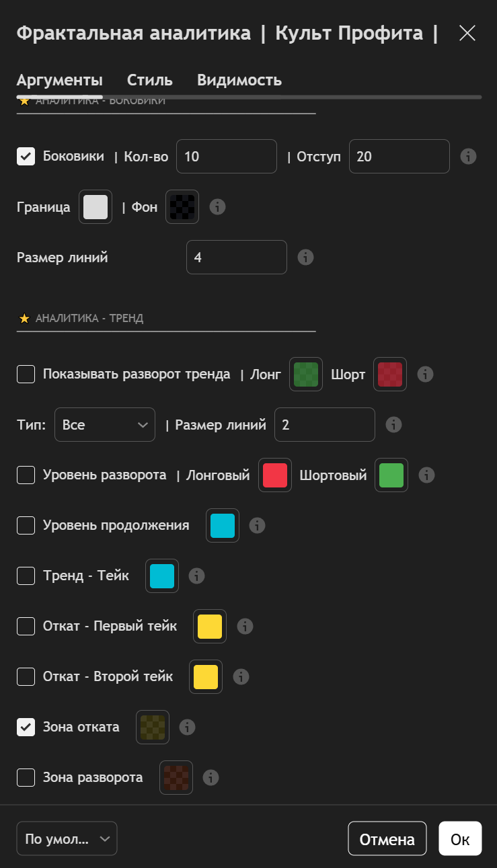Viewport: 497px width, 868px height.
Task: Click info icon after Шорт swatch
Action: click(x=425, y=374)
